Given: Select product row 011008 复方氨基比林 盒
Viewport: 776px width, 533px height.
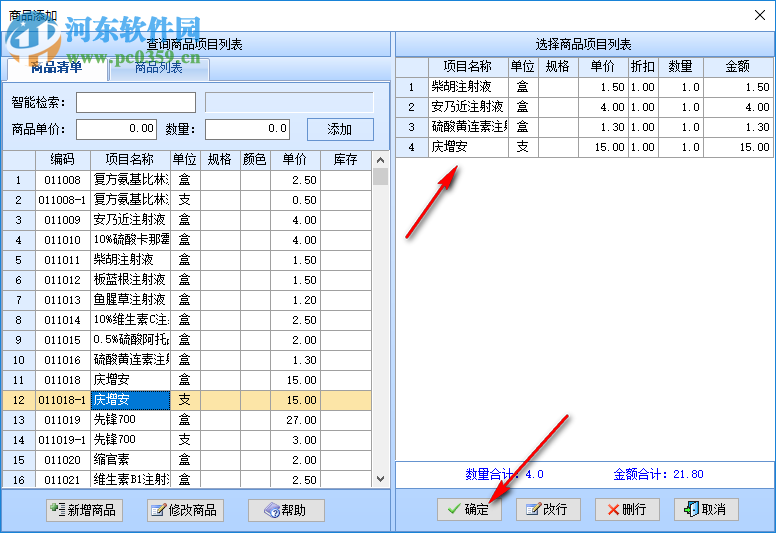Looking at the screenshot, I should tap(187, 180).
